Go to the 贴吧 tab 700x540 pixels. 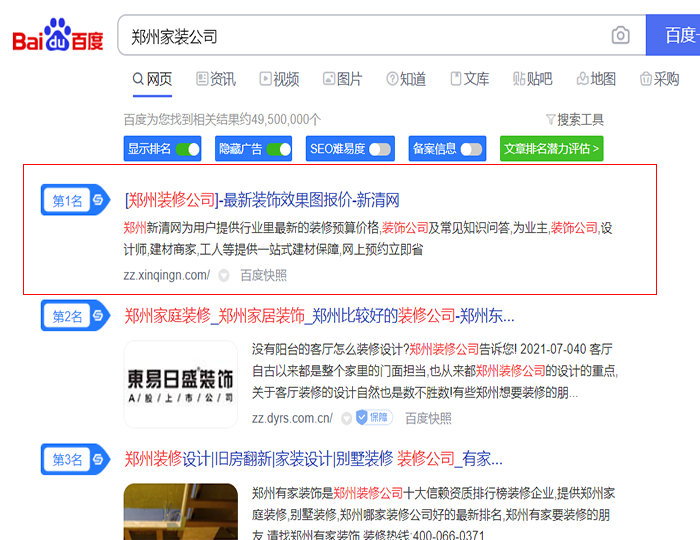point(533,79)
